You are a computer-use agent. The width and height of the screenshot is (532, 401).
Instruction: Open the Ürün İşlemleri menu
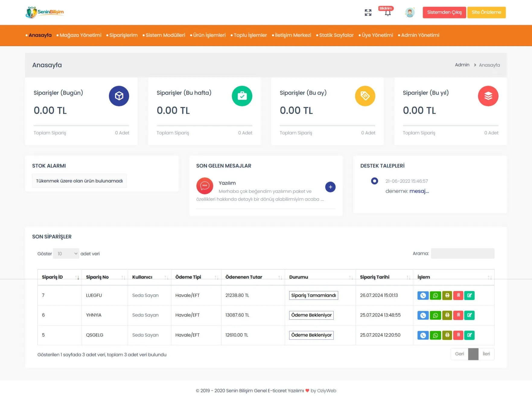coord(209,35)
